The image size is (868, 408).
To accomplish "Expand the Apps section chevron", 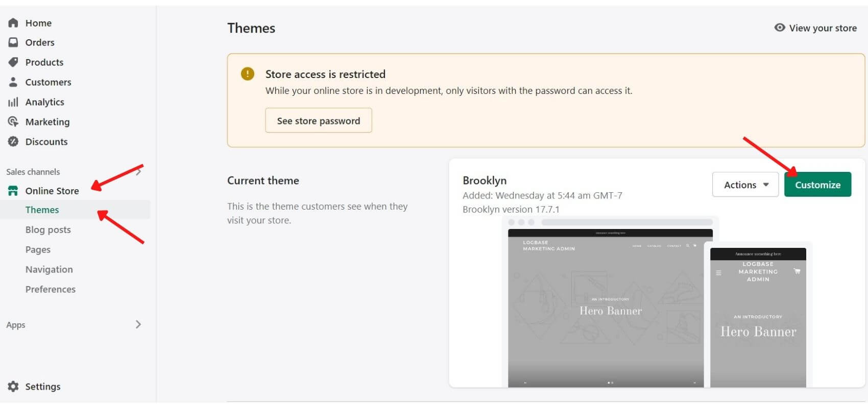I will (x=138, y=324).
